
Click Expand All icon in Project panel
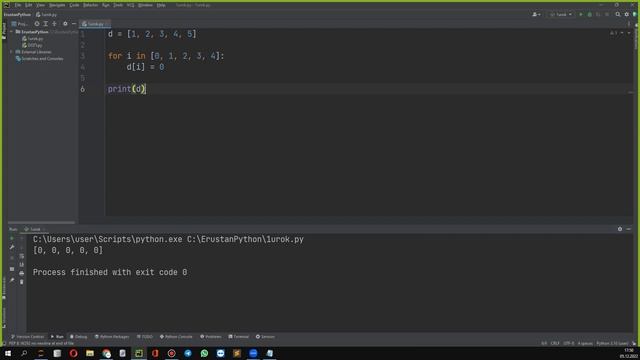(x=46, y=24)
